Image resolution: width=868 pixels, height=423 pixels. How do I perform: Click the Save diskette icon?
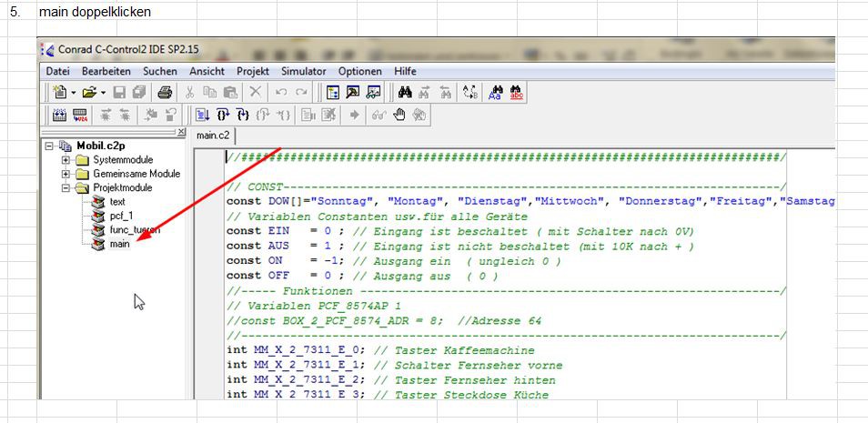point(119,93)
